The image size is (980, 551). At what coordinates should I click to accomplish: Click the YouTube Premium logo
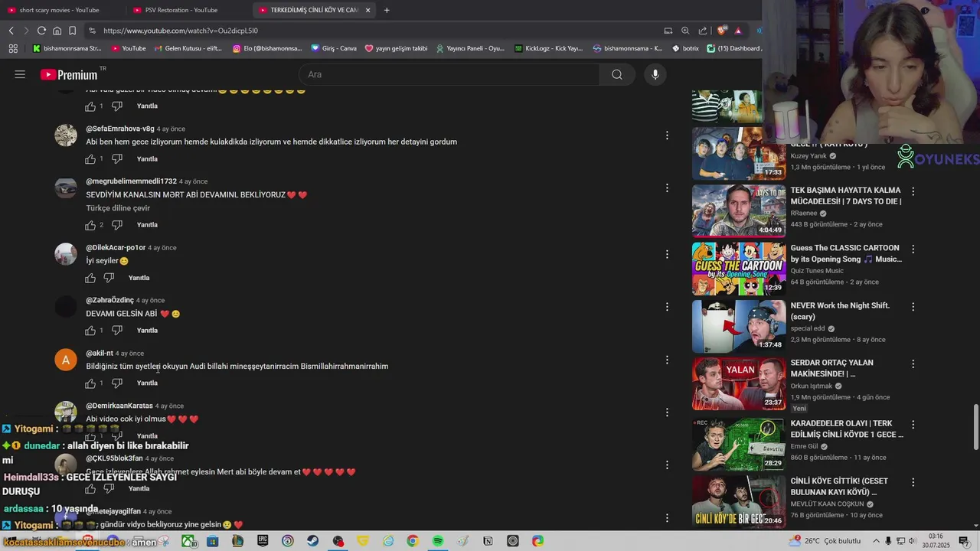[70, 74]
